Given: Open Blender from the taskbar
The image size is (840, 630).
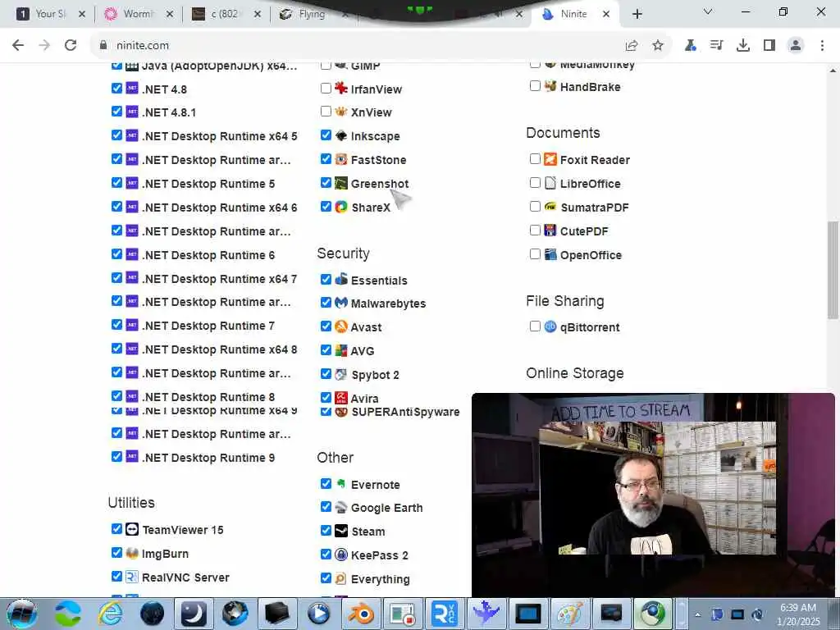Looking at the screenshot, I should tap(361, 614).
